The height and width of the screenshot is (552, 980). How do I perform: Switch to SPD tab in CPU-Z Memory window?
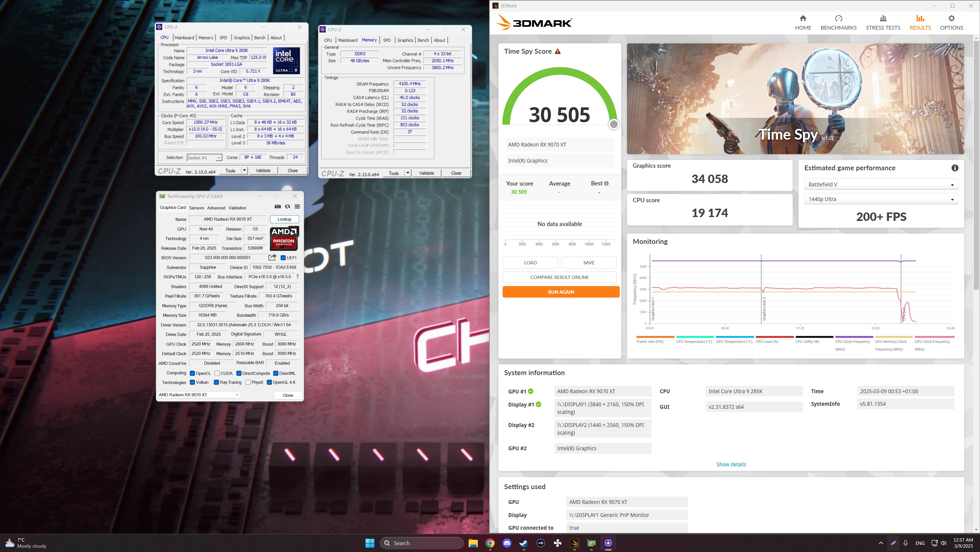pyautogui.click(x=387, y=40)
